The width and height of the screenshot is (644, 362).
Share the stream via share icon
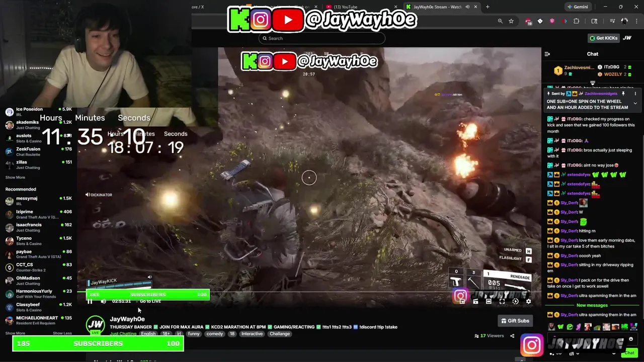click(512, 336)
